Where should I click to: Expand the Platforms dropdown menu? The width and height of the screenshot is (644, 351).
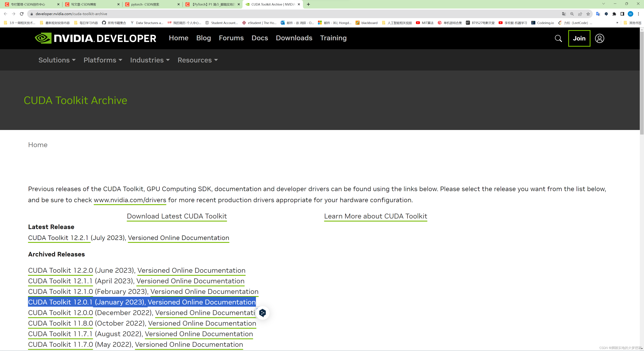click(x=103, y=60)
